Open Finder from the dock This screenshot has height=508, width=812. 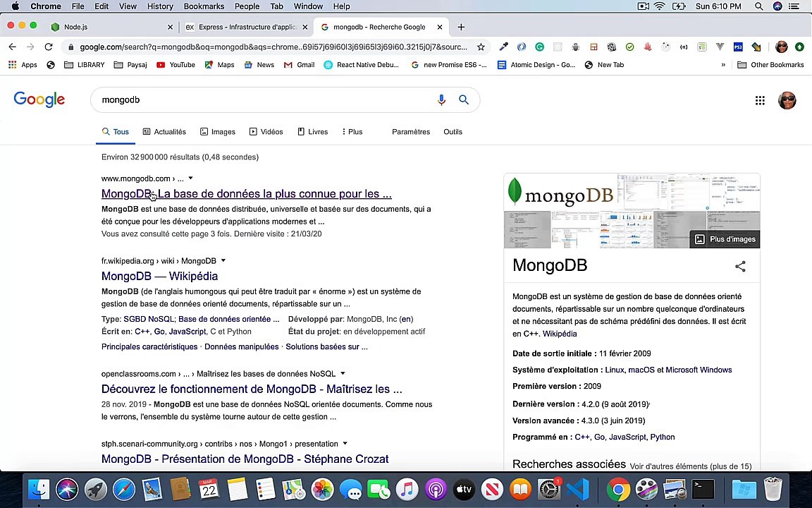39,489
